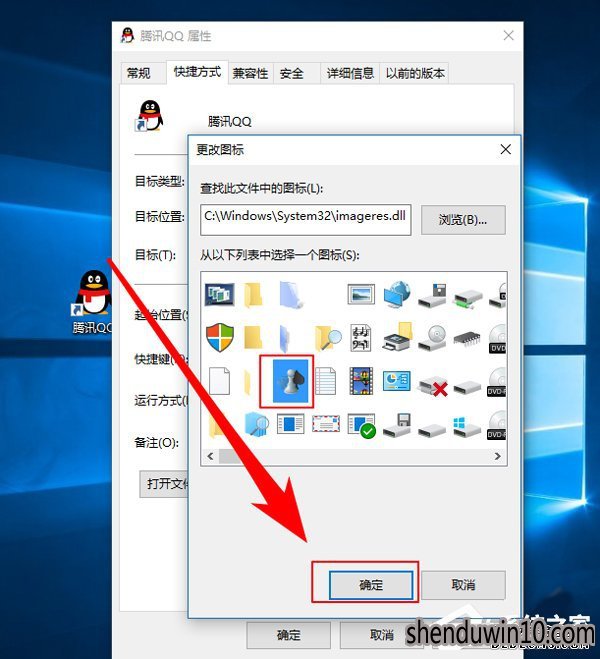Pick the film strip video icon
Screen dimensions: 600x659
point(361,381)
